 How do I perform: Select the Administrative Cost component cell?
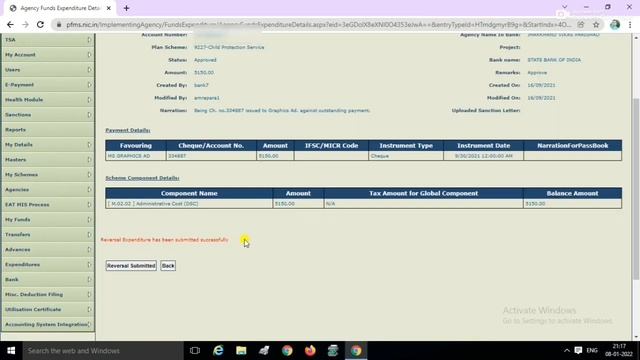(189, 203)
